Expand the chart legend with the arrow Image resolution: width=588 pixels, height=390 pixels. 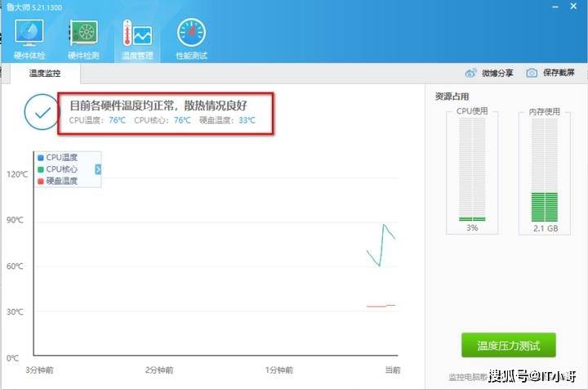pyautogui.click(x=98, y=169)
